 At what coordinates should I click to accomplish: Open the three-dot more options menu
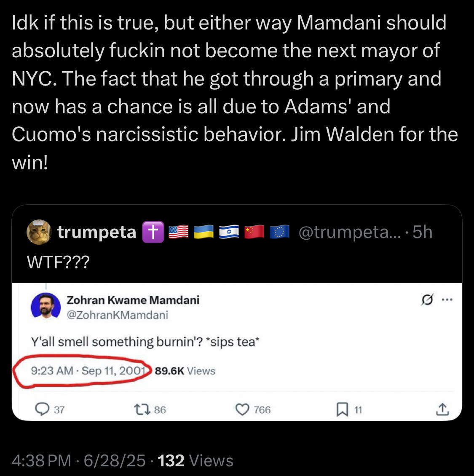[x=447, y=300]
